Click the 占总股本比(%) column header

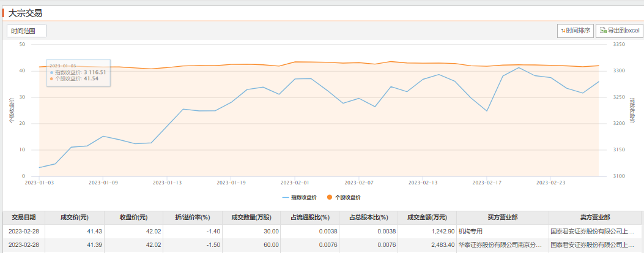click(368, 217)
